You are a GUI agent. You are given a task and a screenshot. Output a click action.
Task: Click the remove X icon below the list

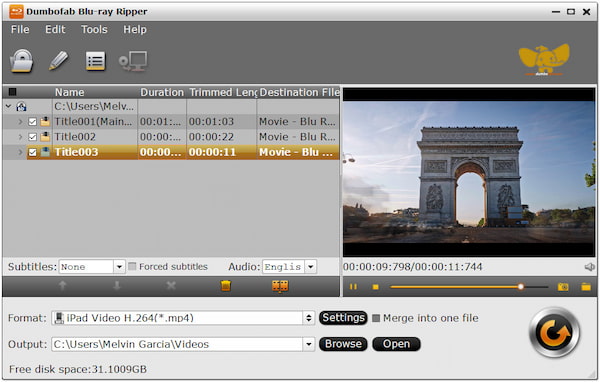coord(171,286)
